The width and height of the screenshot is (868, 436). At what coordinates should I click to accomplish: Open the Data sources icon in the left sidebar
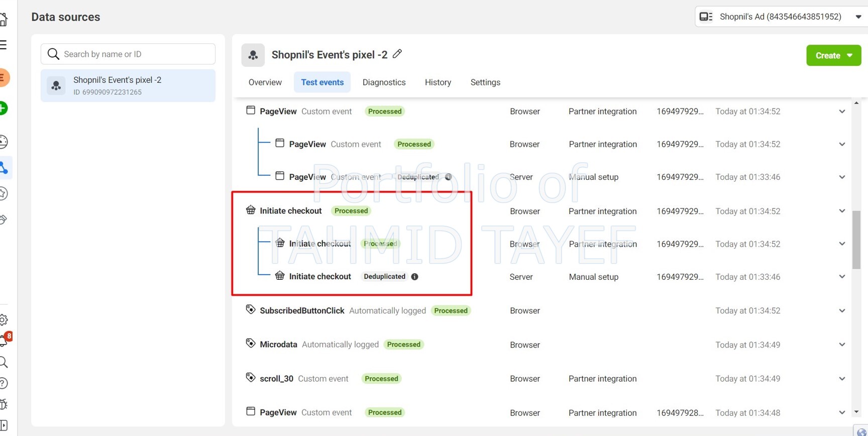click(4, 167)
